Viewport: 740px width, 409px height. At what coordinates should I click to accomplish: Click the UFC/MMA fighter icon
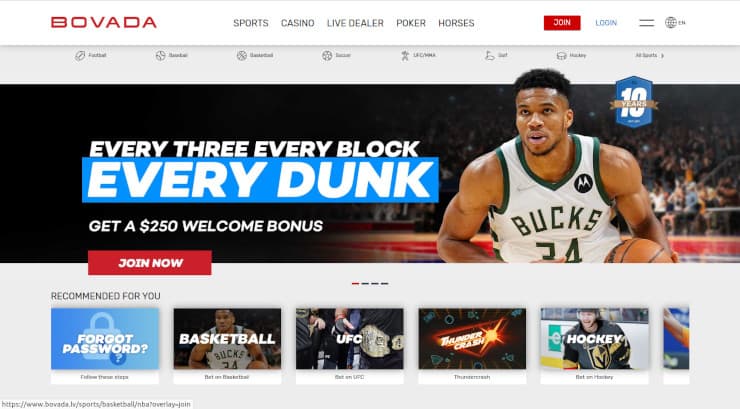[405, 56]
